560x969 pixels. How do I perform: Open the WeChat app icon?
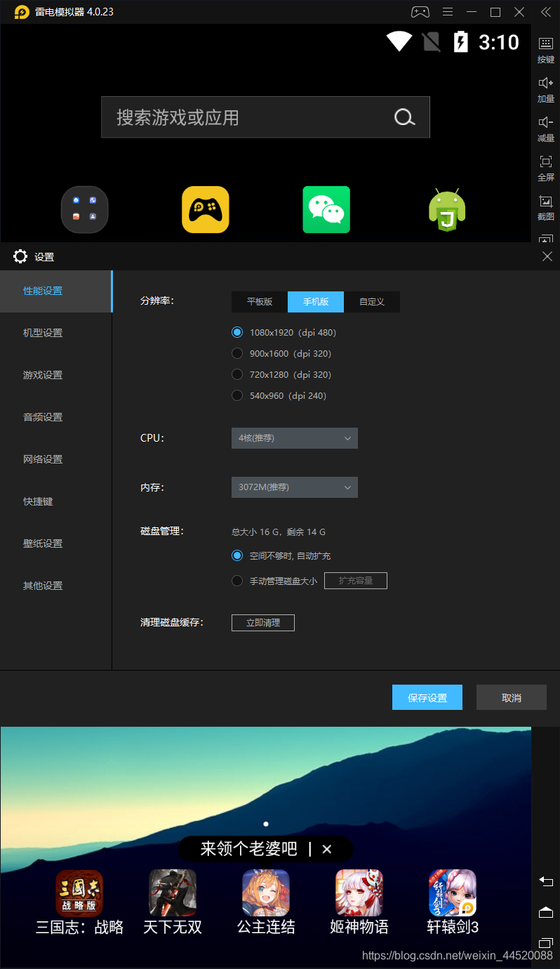(x=326, y=209)
